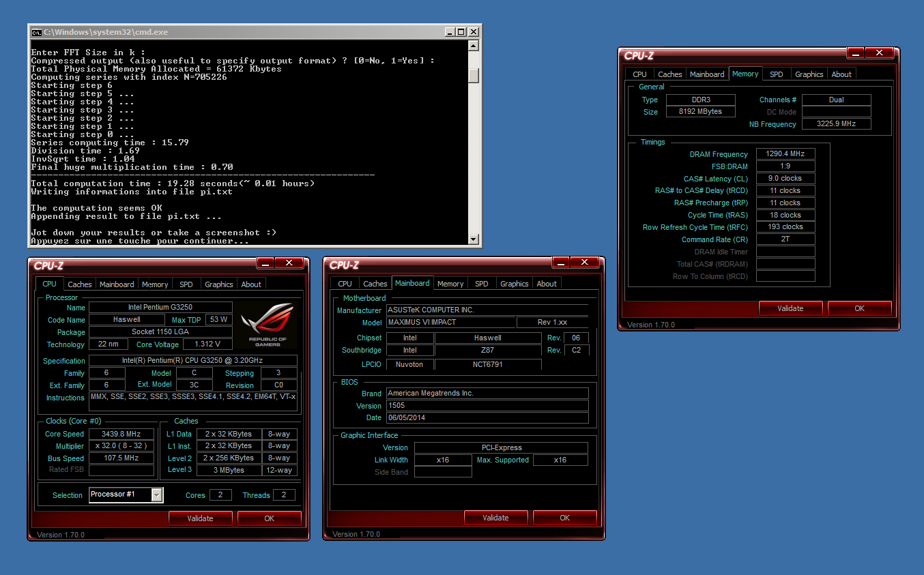Switch to Graphics tab in CPU window
Screen dimensions: 924x575
click(219, 284)
